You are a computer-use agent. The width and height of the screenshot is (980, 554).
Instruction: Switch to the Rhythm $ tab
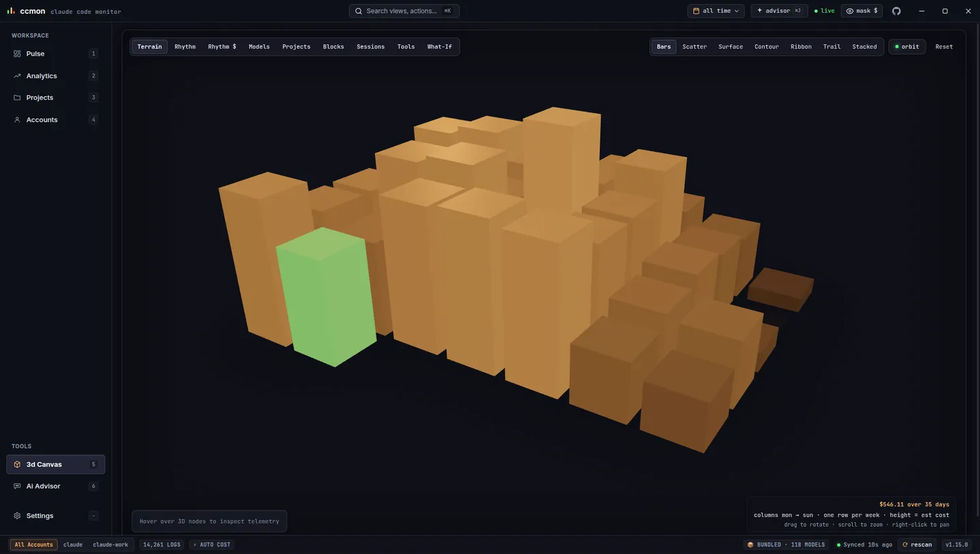coord(222,47)
